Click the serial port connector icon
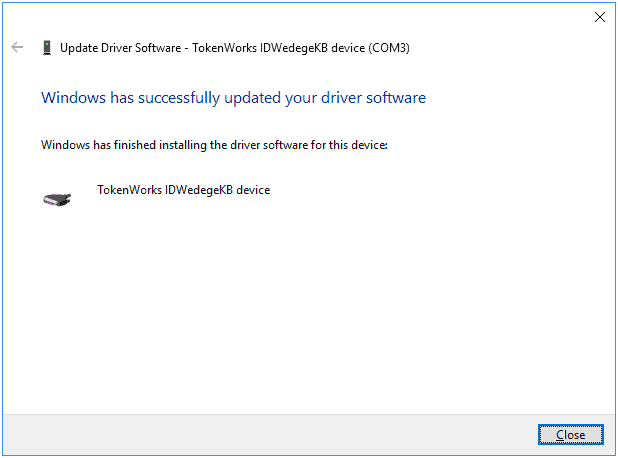Screen dimensions: 618x458 [x=57, y=199]
